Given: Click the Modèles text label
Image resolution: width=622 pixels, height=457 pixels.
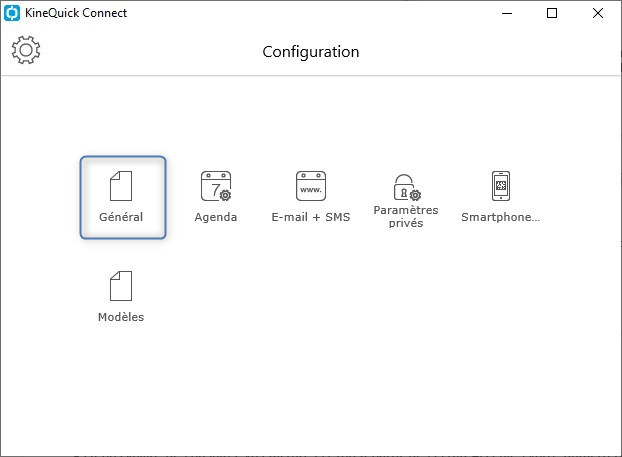Looking at the screenshot, I should click(121, 317).
